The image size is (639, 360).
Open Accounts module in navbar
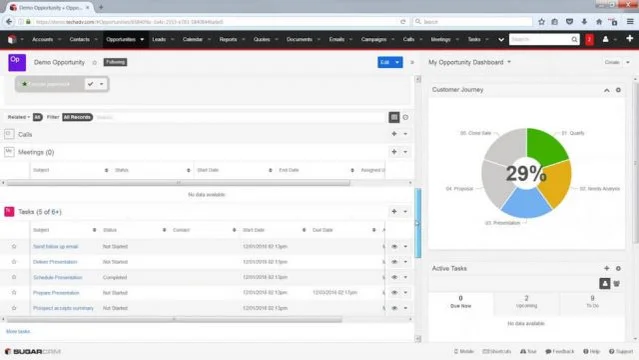click(42, 40)
